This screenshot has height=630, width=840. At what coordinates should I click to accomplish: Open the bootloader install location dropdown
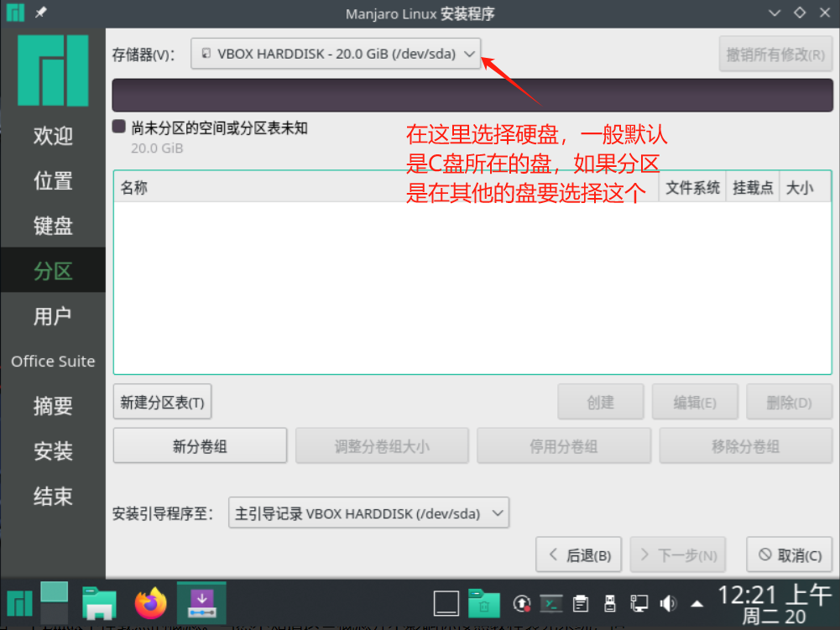pyautogui.click(x=368, y=513)
